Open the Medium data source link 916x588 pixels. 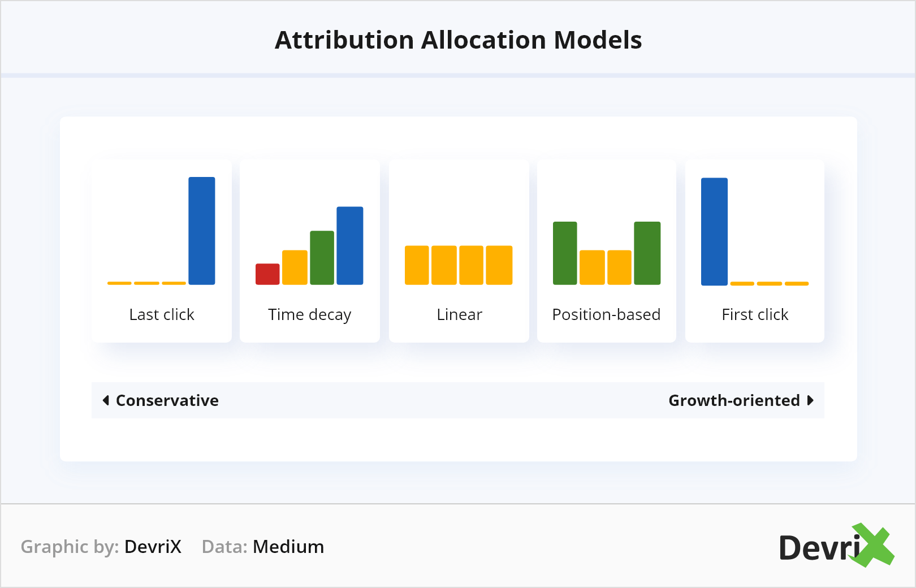tap(288, 547)
